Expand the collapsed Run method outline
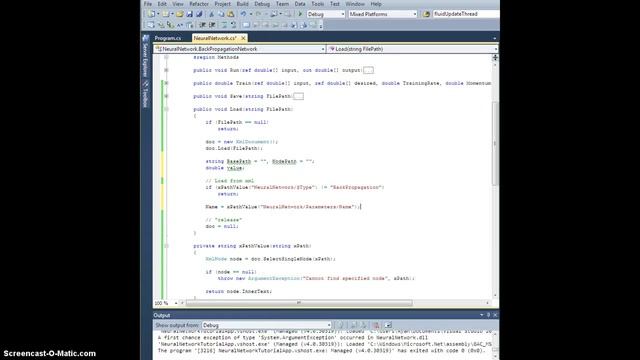This screenshot has height=360, width=640. click(166, 70)
